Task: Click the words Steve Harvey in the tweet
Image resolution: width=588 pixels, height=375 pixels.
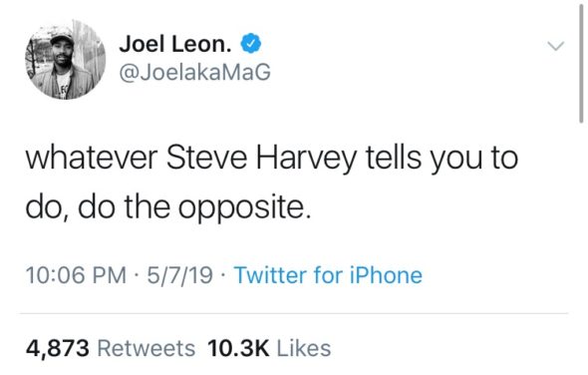Action: tap(261, 158)
